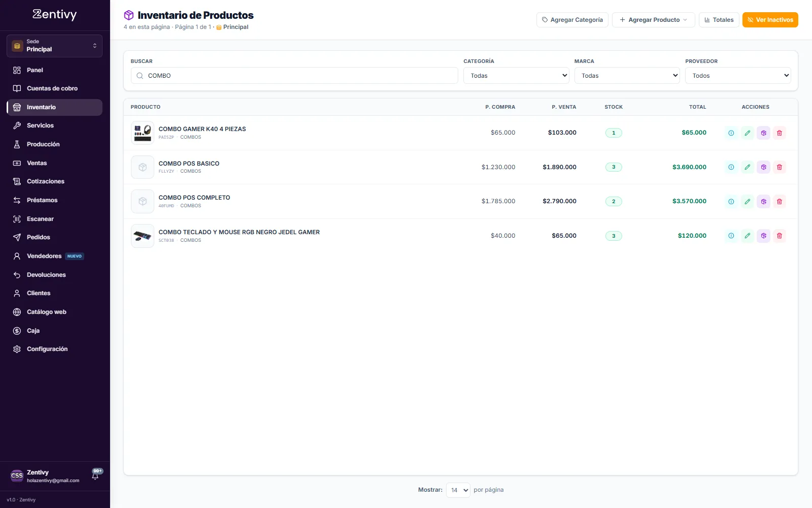Open the notifications bell in the sidebar footer
This screenshot has width=812, height=508.
[x=95, y=475]
